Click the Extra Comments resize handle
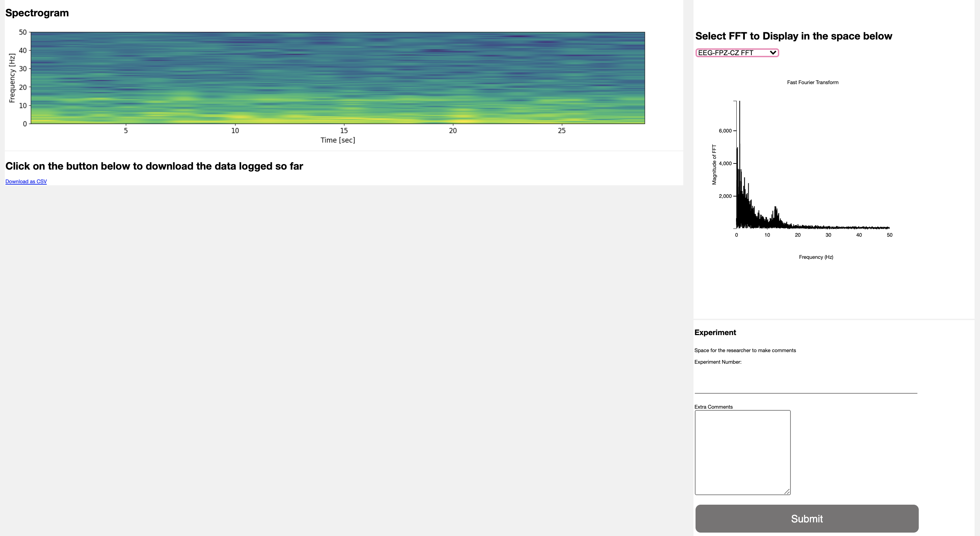 tap(787, 491)
